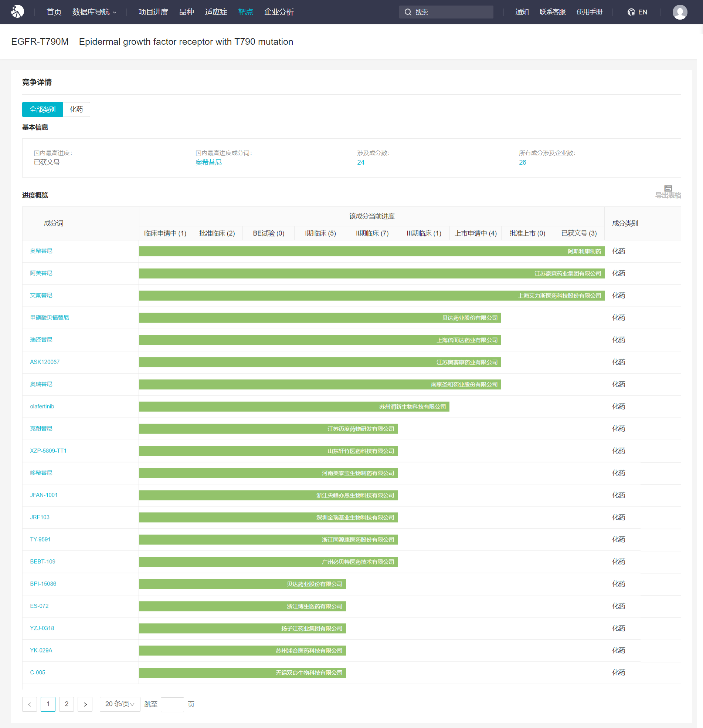Open the 企业分析 menu item
The height and width of the screenshot is (728, 703).
(x=279, y=12)
